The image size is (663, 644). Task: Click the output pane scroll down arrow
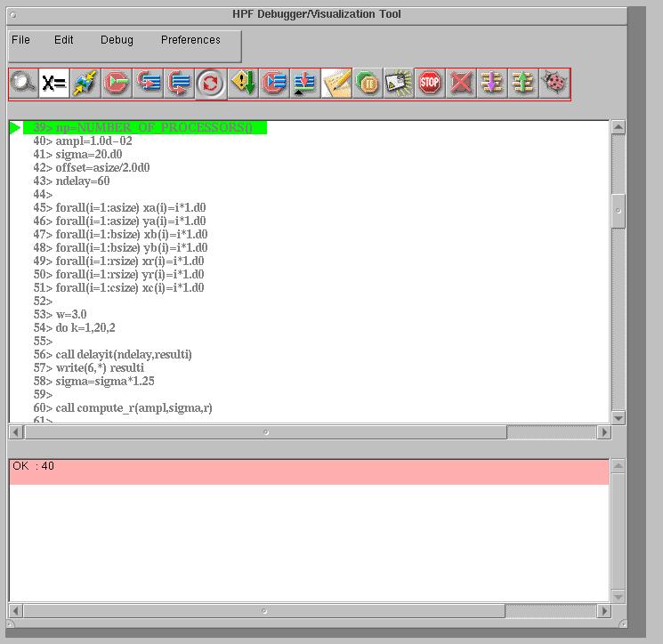point(619,597)
